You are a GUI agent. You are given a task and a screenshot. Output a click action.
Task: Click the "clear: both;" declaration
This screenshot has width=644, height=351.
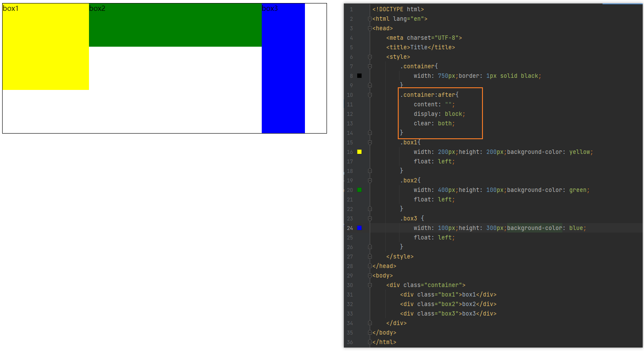(x=435, y=123)
